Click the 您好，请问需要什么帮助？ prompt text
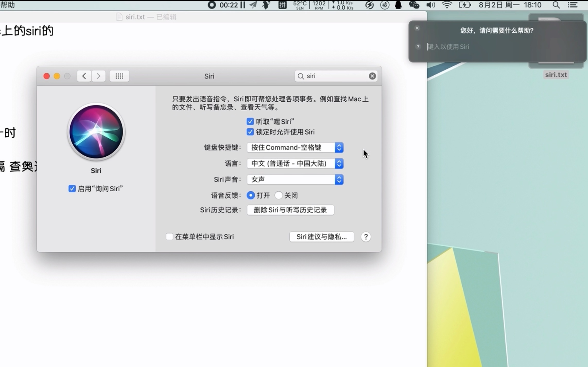The width and height of the screenshot is (588, 367). 497,30
